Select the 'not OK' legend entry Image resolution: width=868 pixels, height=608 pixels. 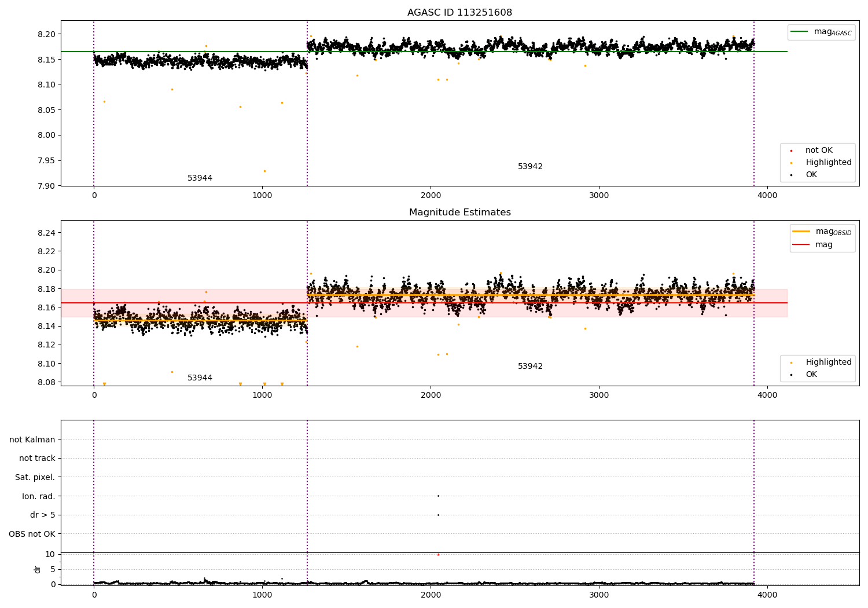(x=819, y=151)
